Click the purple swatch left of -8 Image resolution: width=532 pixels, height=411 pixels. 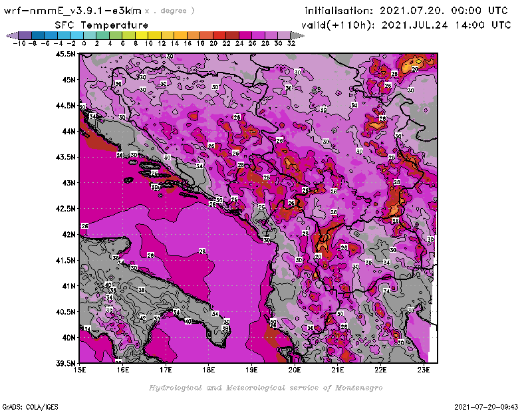pyautogui.click(x=25, y=35)
